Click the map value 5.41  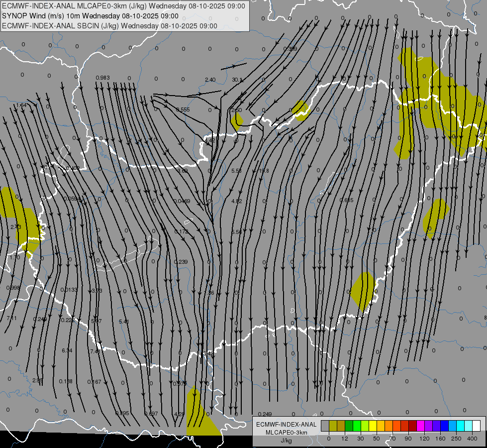coord(124,322)
